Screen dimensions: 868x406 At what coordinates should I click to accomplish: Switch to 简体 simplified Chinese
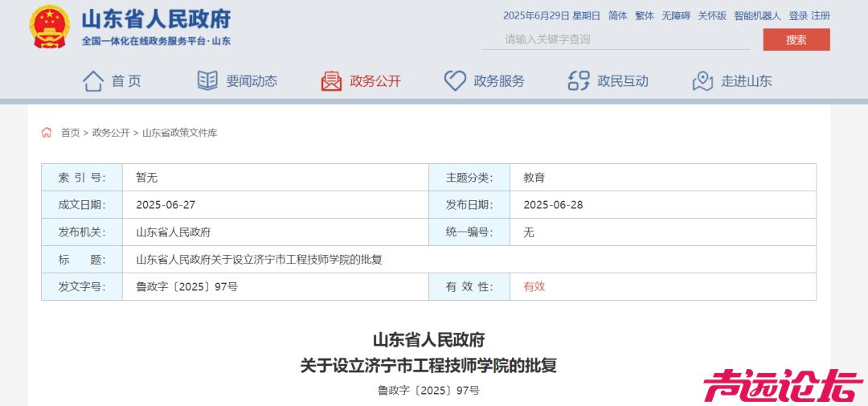[x=618, y=16]
